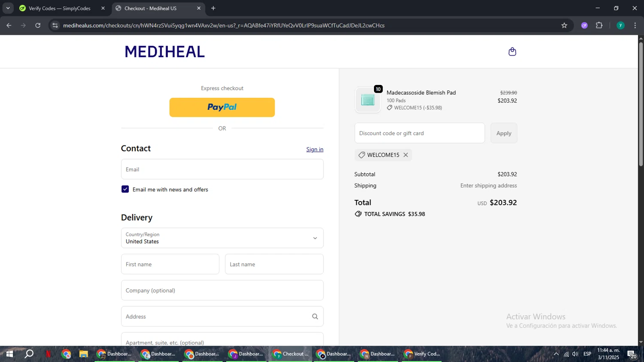The width and height of the screenshot is (644, 362).
Task: Close the Verify Codes — SimplyCodes tab
Action: 103,8
